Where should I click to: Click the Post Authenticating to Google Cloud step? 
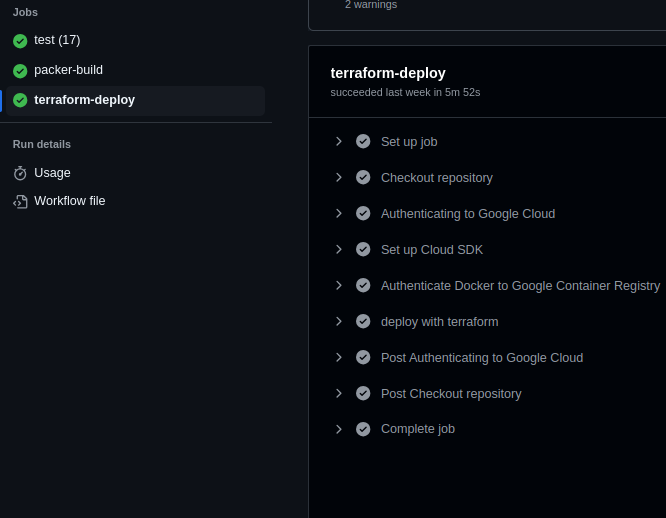481,357
